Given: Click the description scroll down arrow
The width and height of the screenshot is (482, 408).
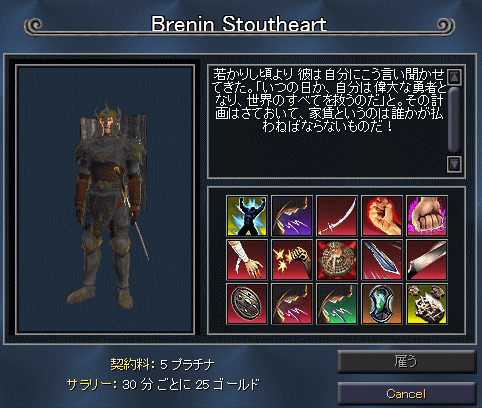Looking at the screenshot, I should click(454, 164).
